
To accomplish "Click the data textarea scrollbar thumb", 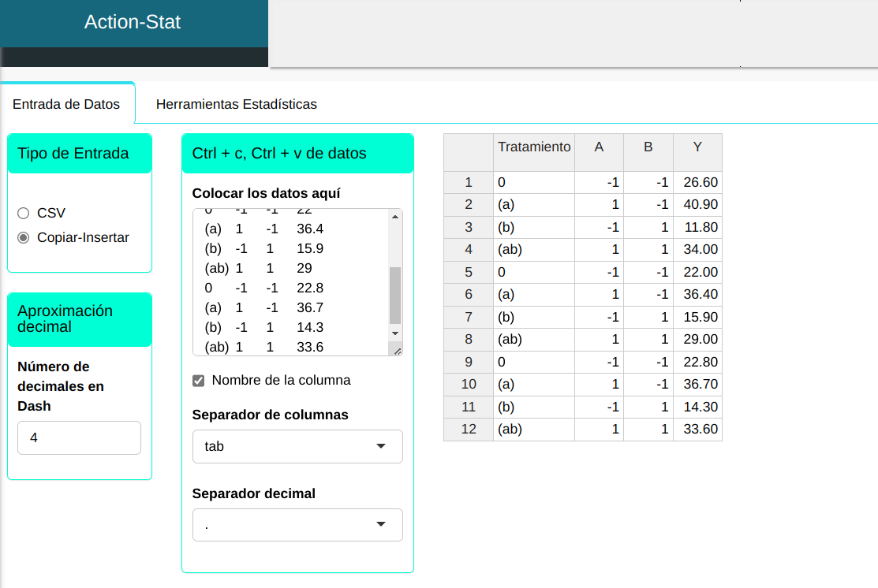I will (x=395, y=295).
